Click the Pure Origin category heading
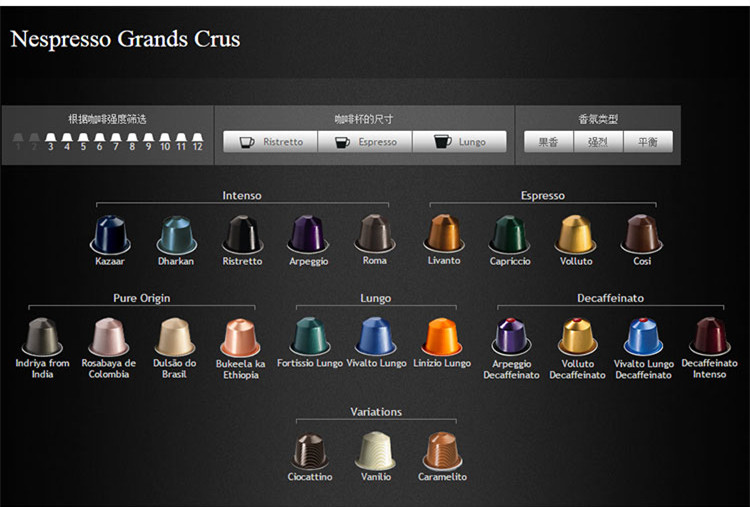Screen dimensions: 750x507 coord(142,298)
